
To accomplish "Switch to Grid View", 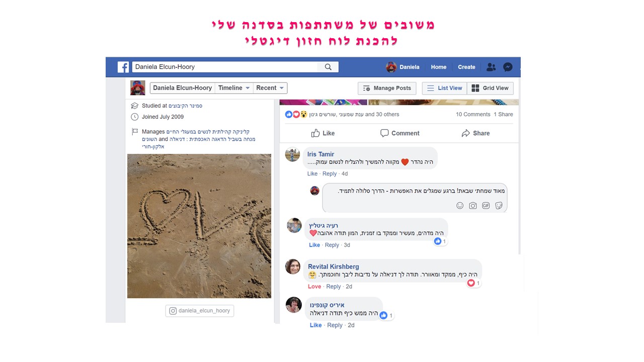I will [x=490, y=88].
